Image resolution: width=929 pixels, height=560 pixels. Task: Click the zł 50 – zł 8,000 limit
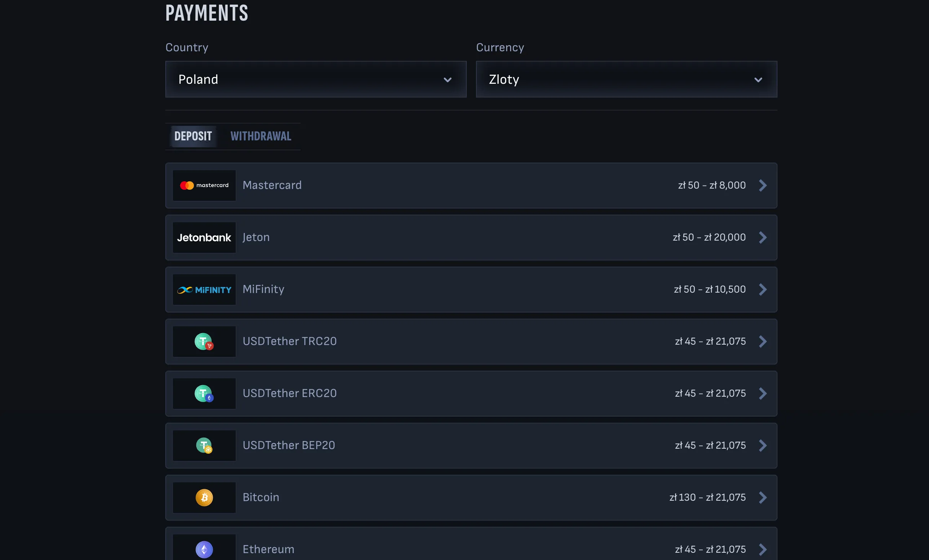(x=712, y=186)
